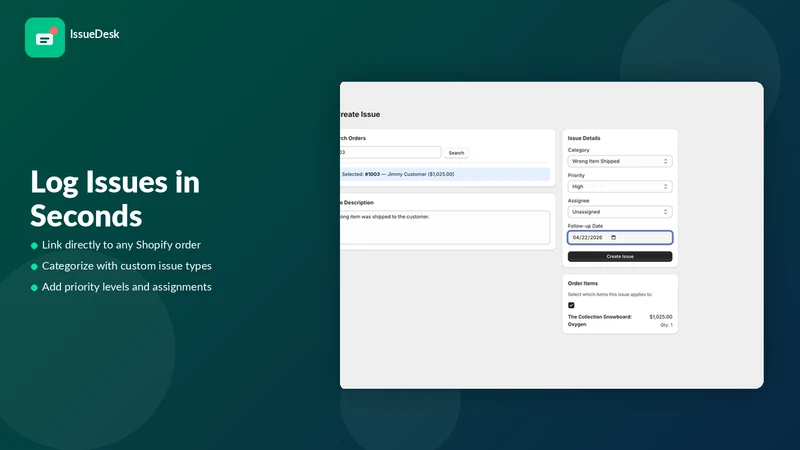This screenshot has width=800, height=450.
Task: Open the Category dropdown showing Wrong Item Shipped
Action: 620,161
